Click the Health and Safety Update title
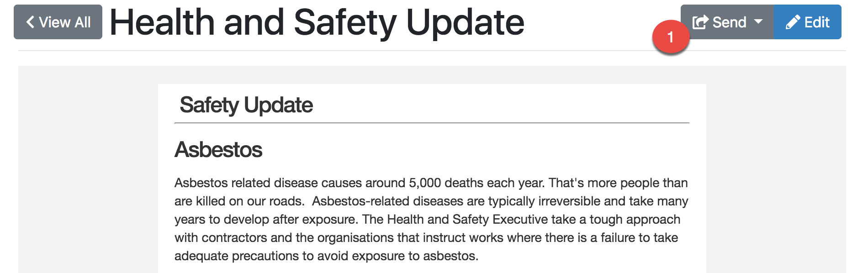Viewport: 868px width, 273px height. pos(317,22)
